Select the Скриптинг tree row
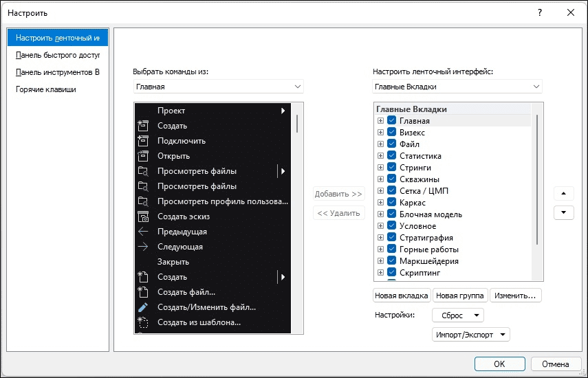This screenshot has width=588, height=378. tap(453, 272)
